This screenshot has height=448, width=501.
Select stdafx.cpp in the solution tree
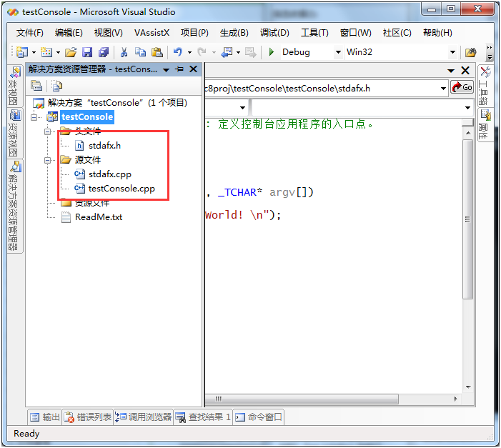tap(110, 174)
